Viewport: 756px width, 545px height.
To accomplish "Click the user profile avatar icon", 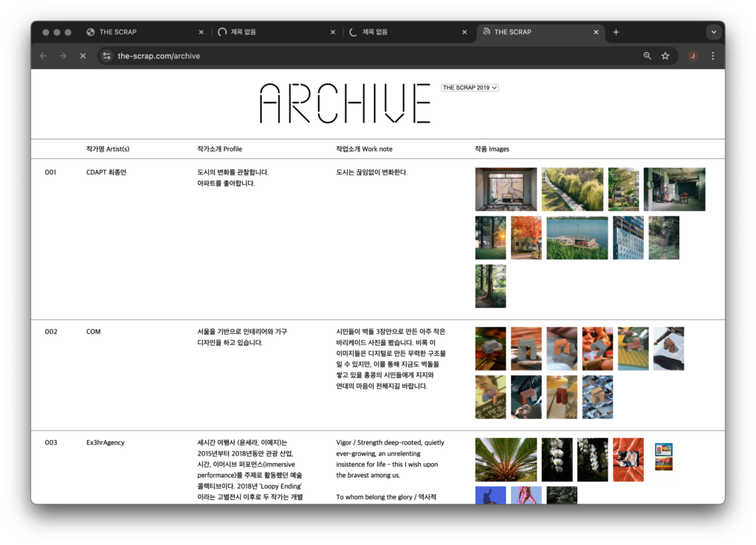I will coord(693,56).
